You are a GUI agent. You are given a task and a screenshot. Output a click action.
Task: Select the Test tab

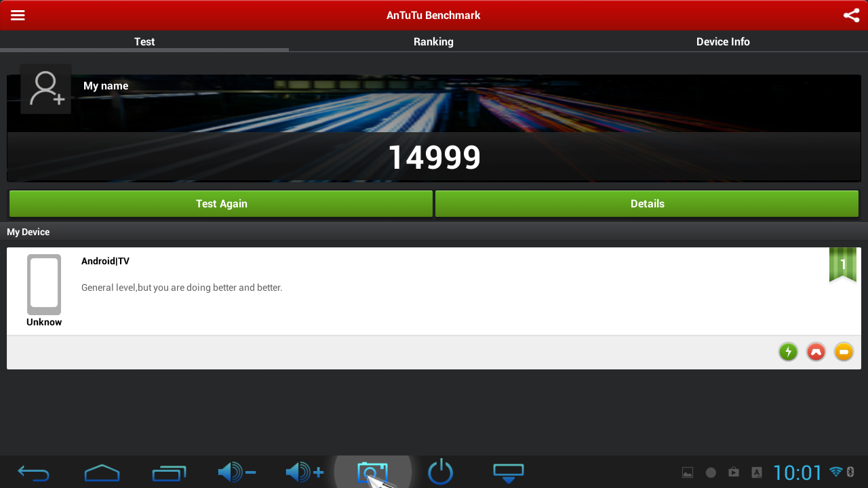click(144, 41)
